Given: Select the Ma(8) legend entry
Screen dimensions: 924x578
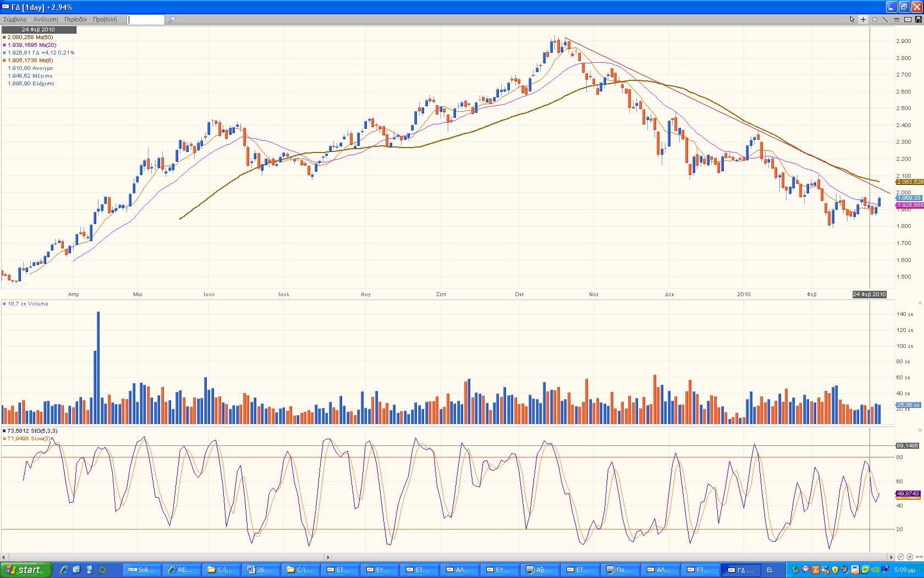Looking at the screenshot, I should point(29,61).
